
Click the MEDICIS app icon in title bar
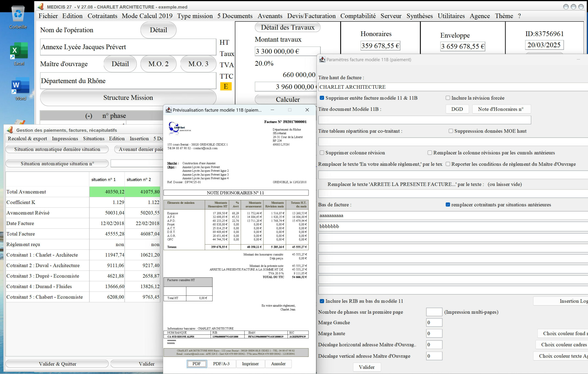pyautogui.click(x=40, y=7)
